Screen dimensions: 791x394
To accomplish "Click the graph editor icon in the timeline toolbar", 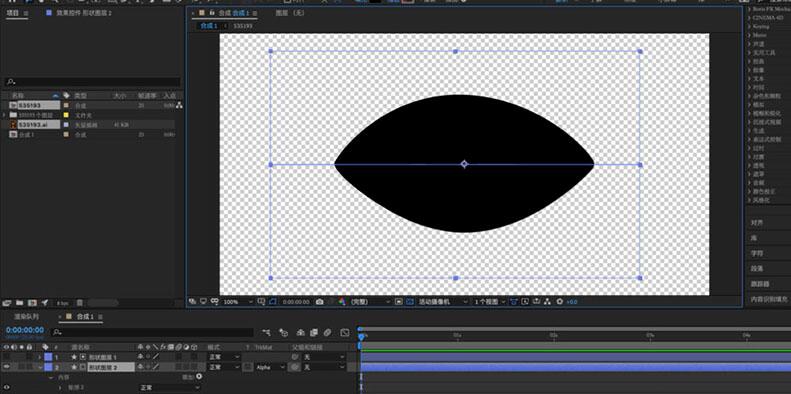I will click(345, 332).
